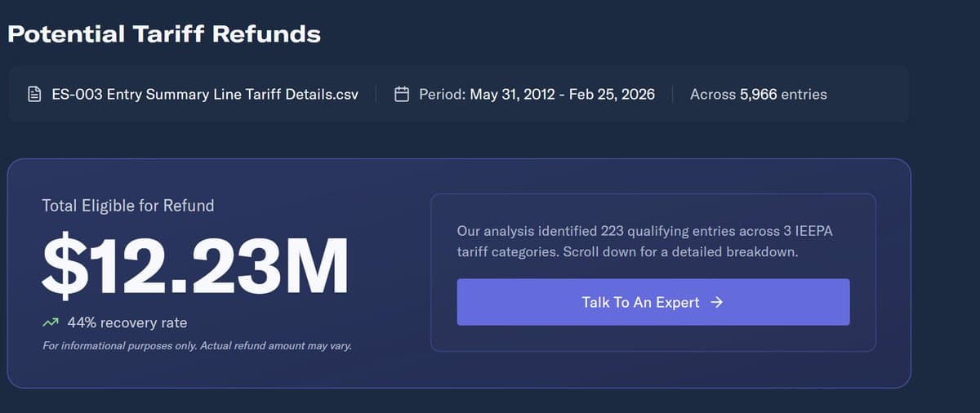Click the Total Eligible for Refund label
The image size is (980, 413).
pyautogui.click(x=128, y=206)
